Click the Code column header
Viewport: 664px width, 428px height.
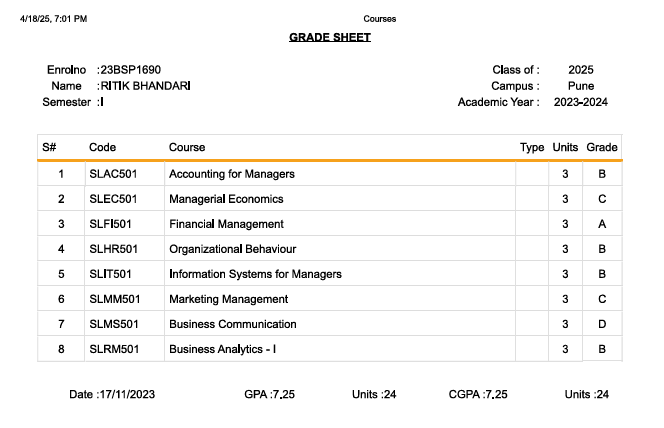coord(103,148)
